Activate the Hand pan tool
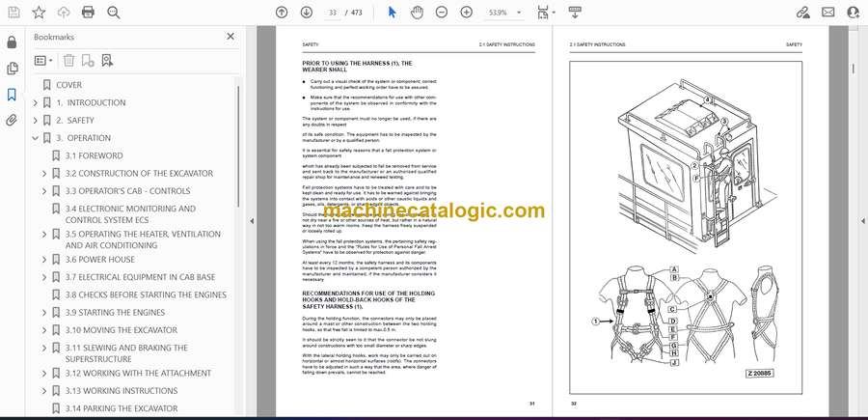868x420 pixels. point(416,13)
